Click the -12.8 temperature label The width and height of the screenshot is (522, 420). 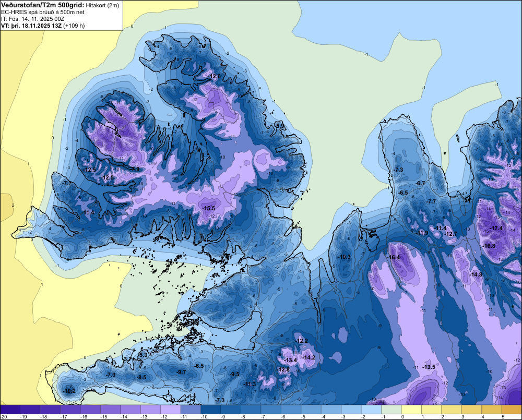tap(283, 369)
